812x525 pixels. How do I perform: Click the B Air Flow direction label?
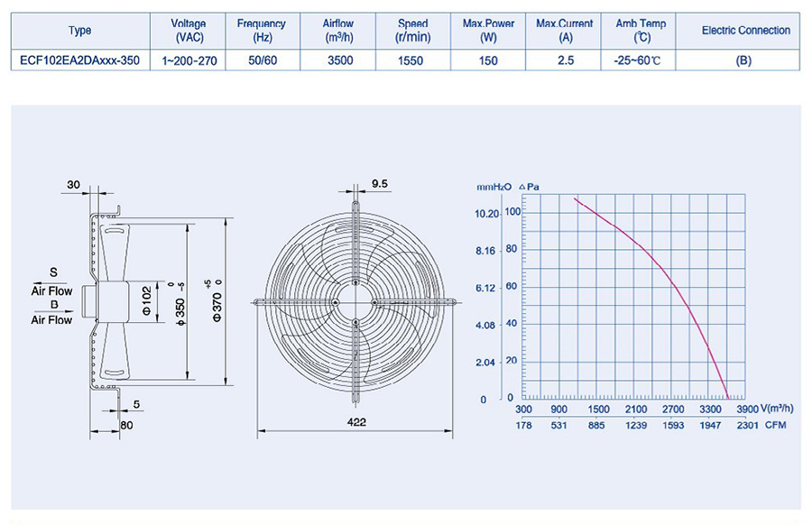(x=53, y=312)
